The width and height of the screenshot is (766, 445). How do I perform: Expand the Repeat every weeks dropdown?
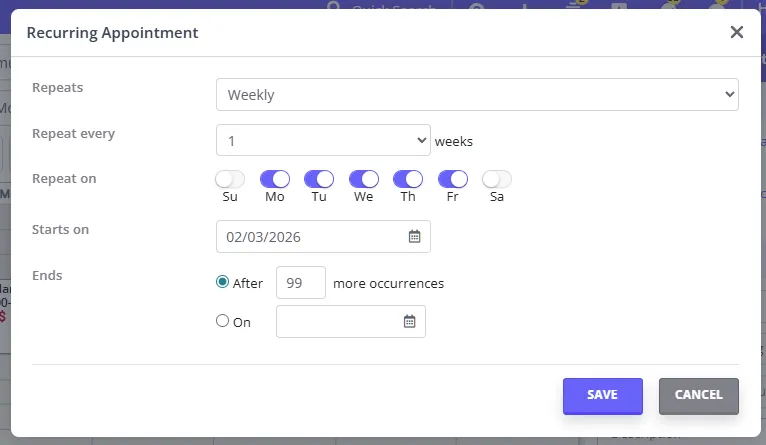(323, 140)
